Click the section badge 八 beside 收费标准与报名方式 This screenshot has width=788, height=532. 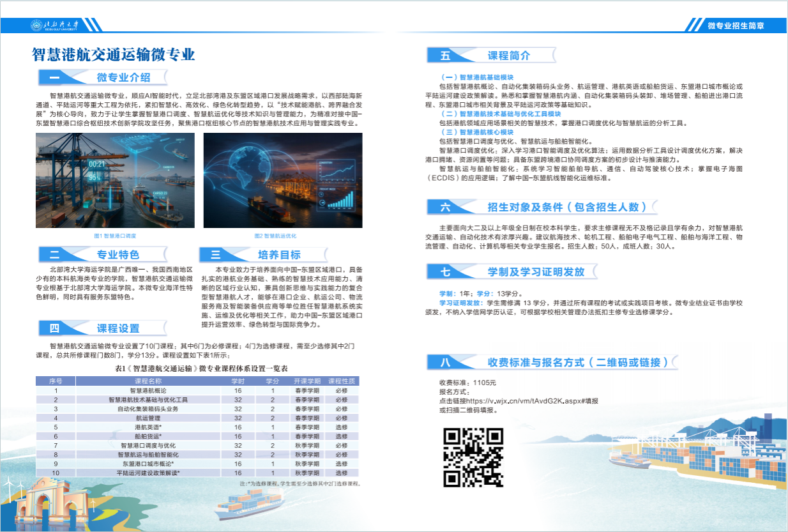click(445, 362)
